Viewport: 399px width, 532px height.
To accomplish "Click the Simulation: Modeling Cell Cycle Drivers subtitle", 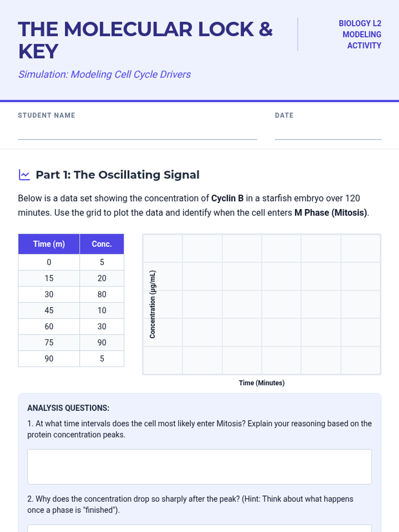I will click(x=104, y=74).
